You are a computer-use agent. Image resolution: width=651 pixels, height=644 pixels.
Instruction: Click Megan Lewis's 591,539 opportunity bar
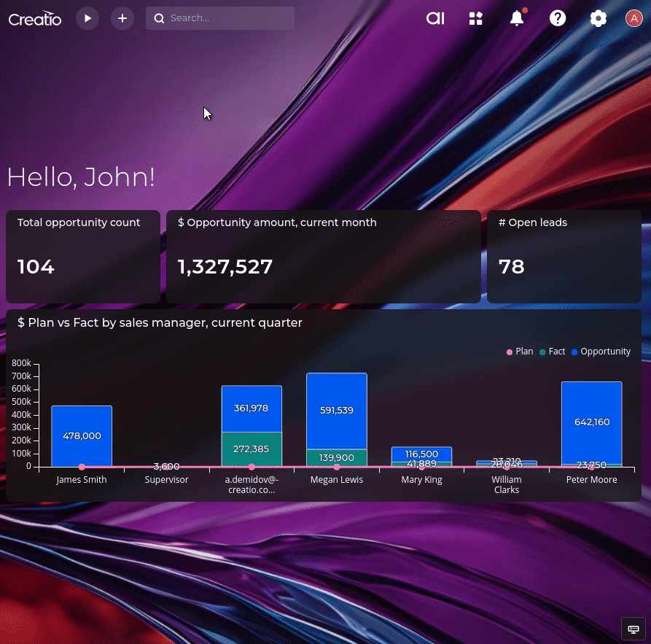tap(337, 411)
